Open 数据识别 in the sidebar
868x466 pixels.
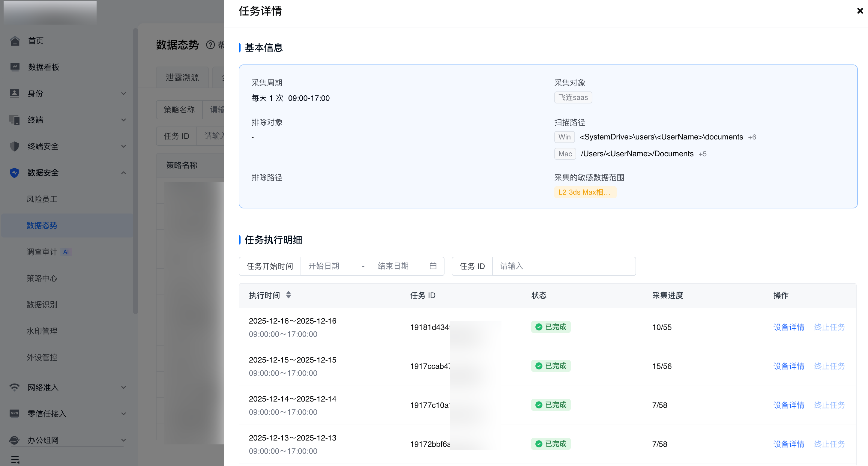click(42, 305)
